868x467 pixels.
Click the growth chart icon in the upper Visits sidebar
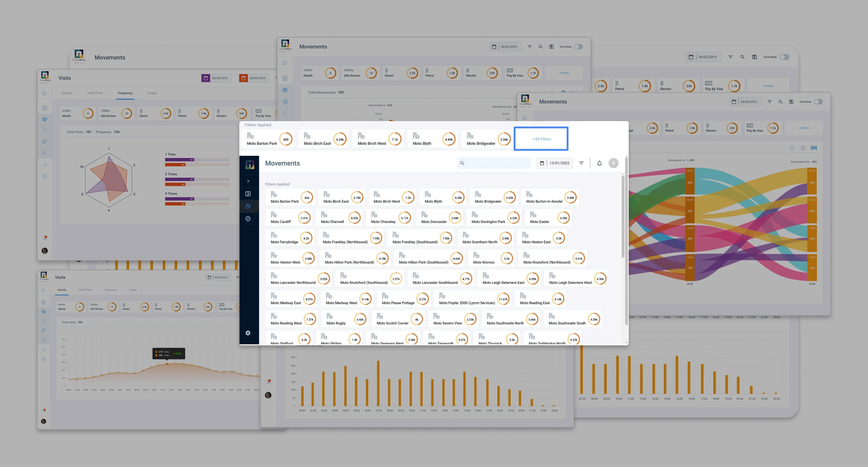(45, 165)
